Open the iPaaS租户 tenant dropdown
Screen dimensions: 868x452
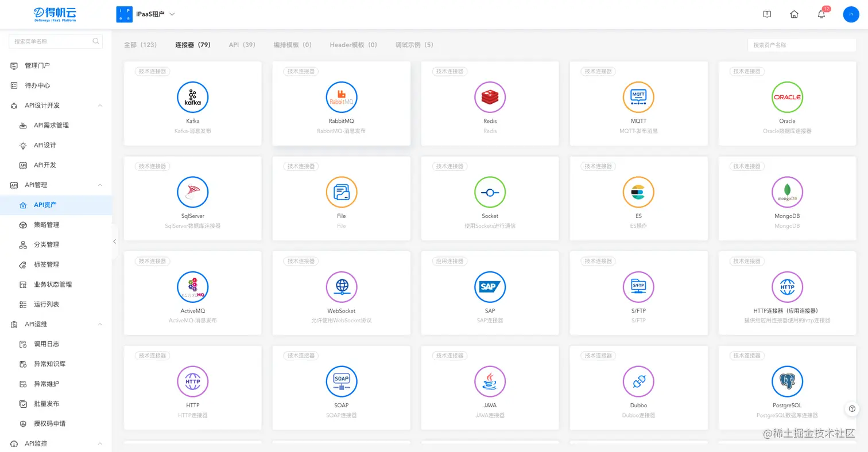146,14
